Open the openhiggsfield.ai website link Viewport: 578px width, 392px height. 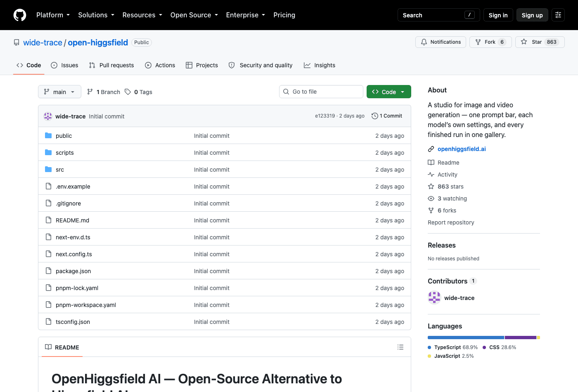pyautogui.click(x=462, y=149)
